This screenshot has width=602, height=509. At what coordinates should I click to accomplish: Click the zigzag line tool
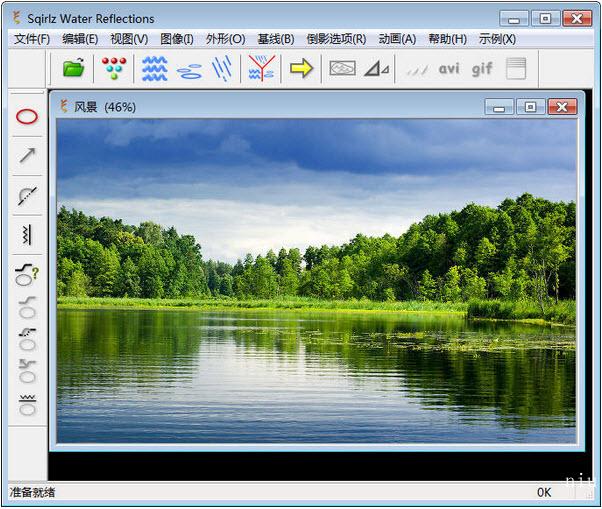[27, 235]
